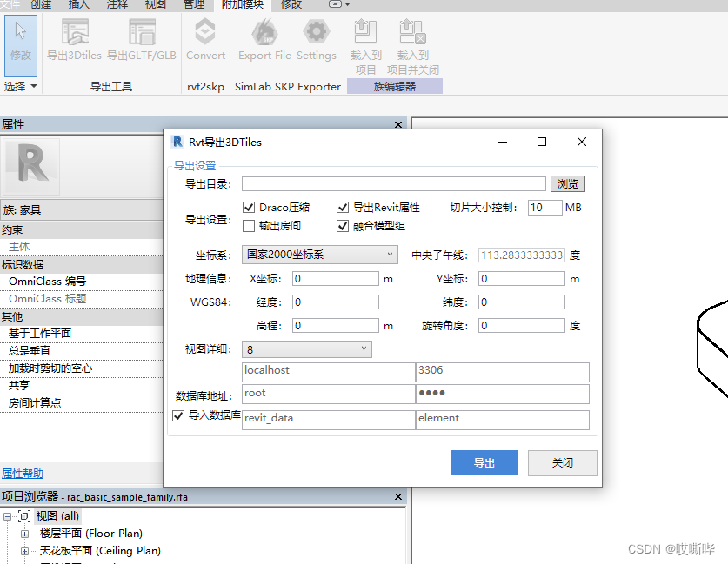
Task: Open the 管理 ribbon tab
Action: (193, 5)
